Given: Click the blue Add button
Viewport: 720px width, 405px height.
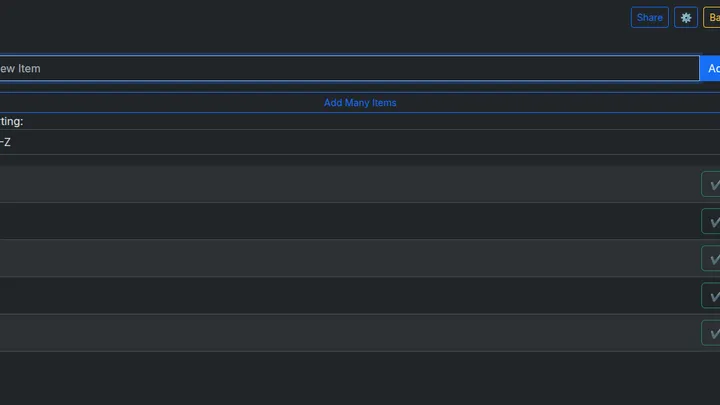Looking at the screenshot, I should click(710, 68).
